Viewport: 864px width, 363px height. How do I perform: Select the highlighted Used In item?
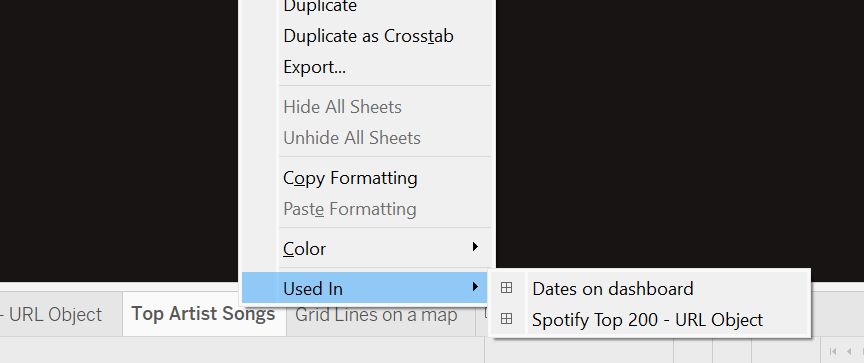(366, 288)
